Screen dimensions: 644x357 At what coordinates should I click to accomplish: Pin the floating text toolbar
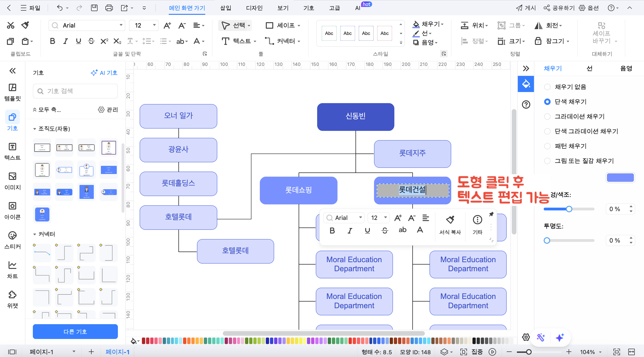[x=491, y=214]
